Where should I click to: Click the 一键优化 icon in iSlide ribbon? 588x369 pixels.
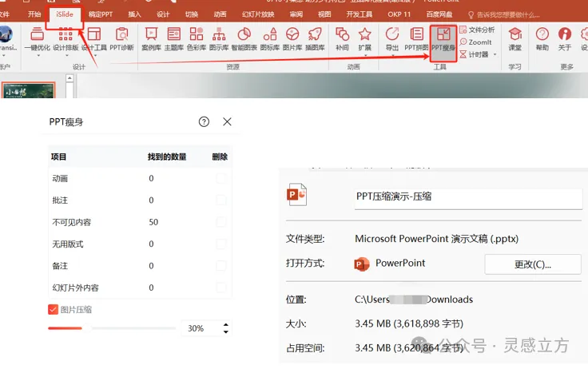[x=37, y=34]
